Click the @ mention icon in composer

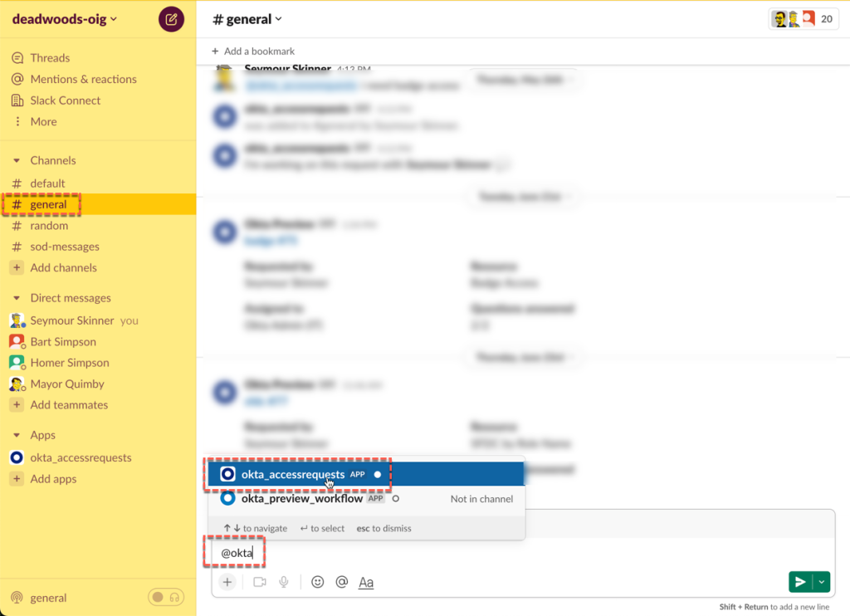[341, 582]
